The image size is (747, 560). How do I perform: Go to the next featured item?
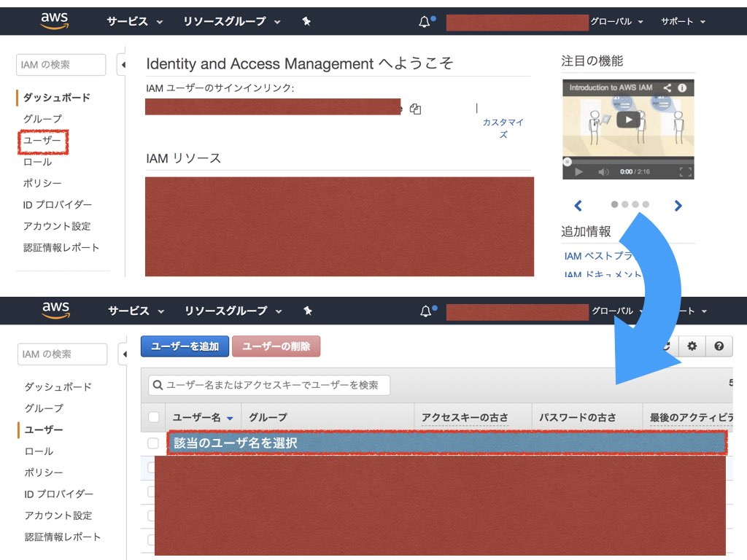[x=678, y=206]
